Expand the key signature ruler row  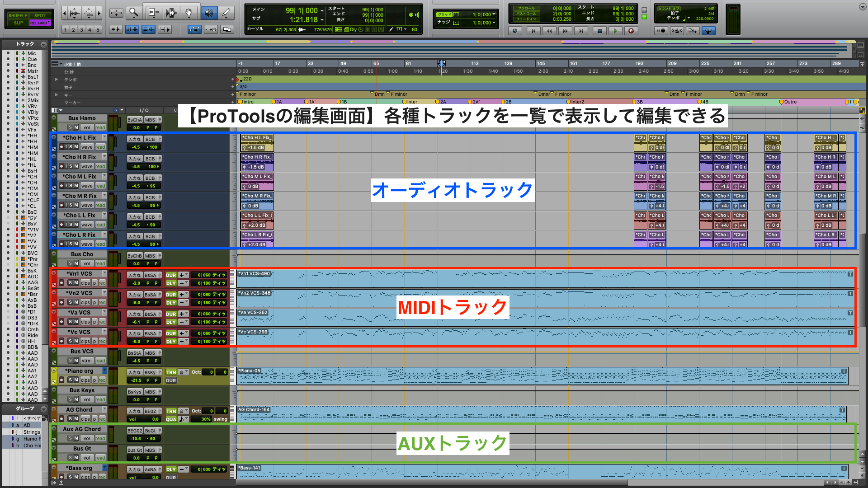(57, 95)
